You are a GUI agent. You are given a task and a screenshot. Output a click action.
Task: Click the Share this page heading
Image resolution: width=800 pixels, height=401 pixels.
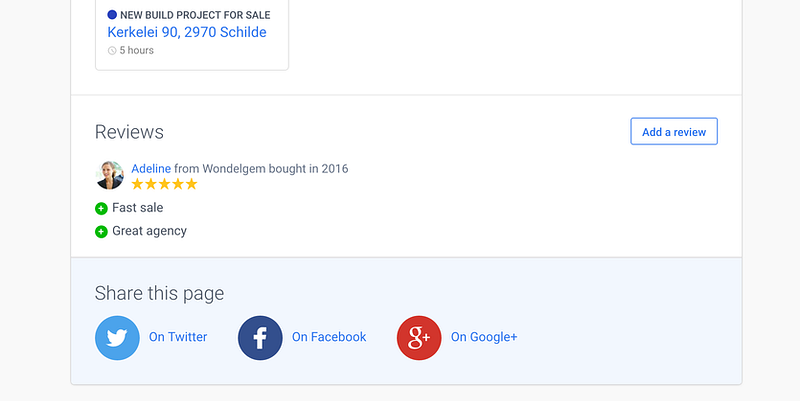coord(159,293)
